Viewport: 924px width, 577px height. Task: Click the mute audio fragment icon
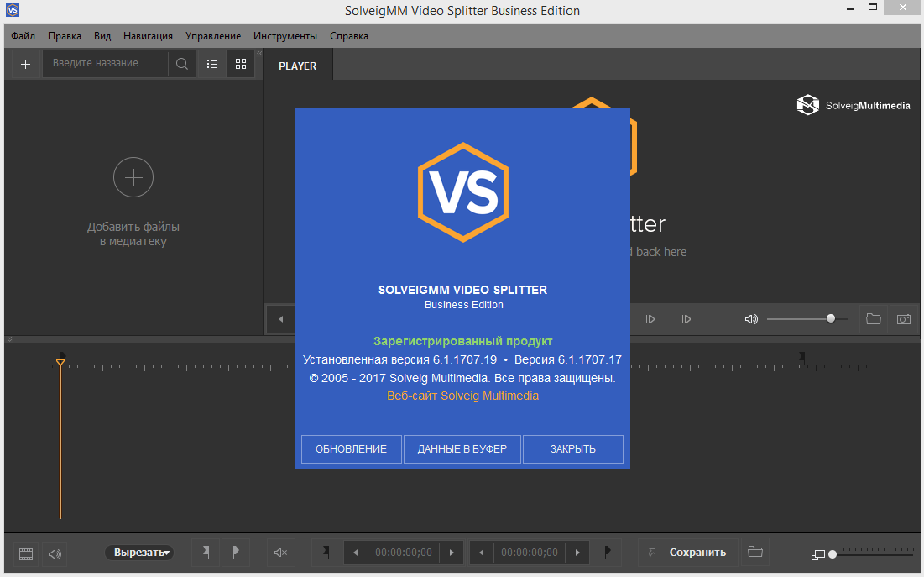pyautogui.click(x=280, y=553)
